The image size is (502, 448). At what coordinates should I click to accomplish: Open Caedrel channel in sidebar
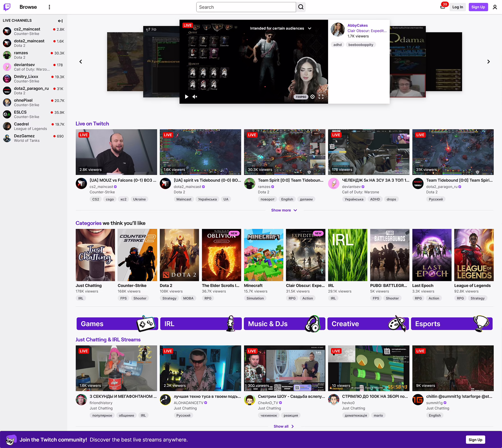(x=34, y=126)
